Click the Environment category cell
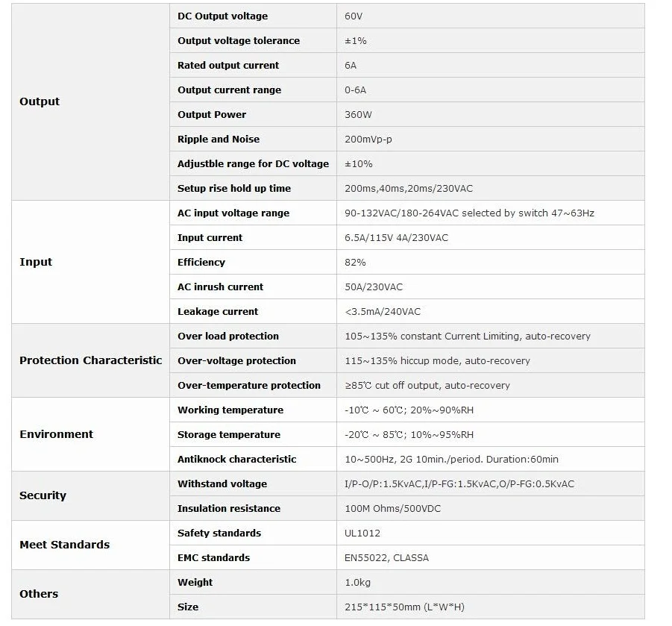 click(x=90, y=434)
